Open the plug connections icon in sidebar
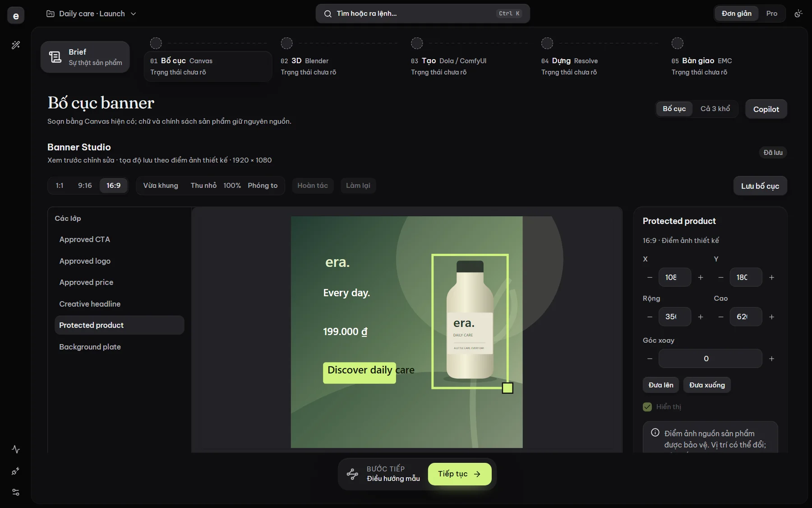 click(x=16, y=471)
